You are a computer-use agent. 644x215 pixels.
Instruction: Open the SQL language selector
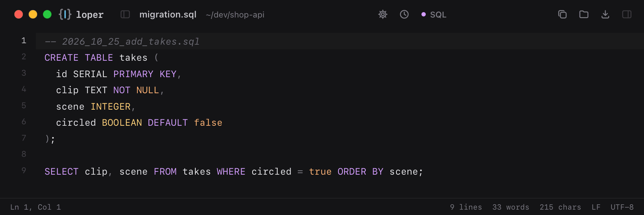434,15
